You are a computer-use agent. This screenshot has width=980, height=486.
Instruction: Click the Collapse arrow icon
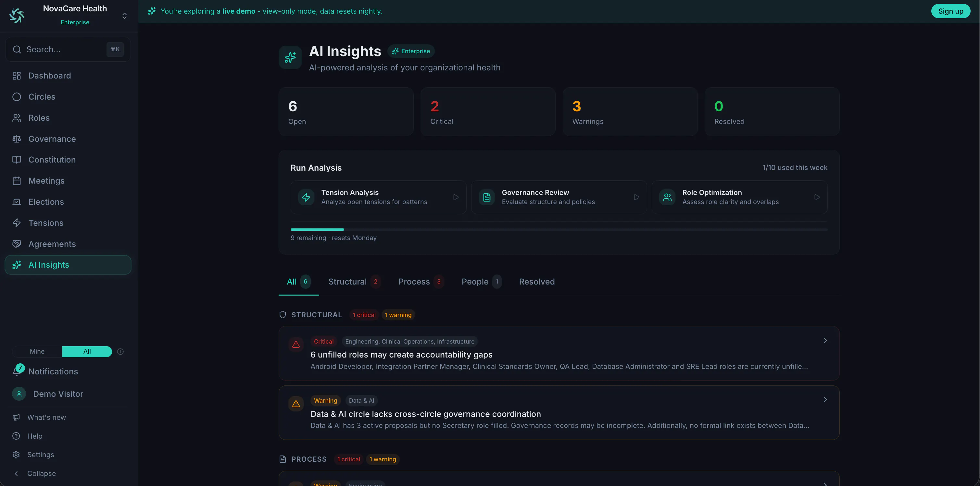pyautogui.click(x=16, y=473)
